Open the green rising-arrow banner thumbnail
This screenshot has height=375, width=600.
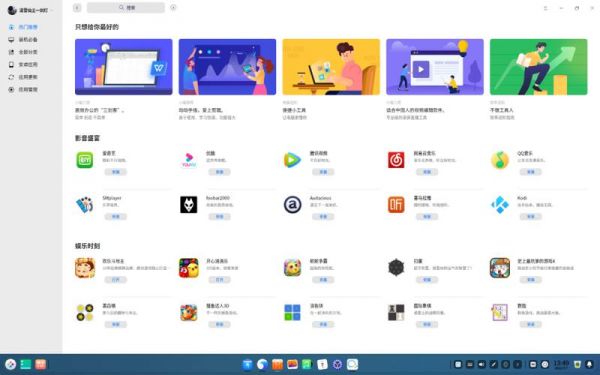[538, 67]
